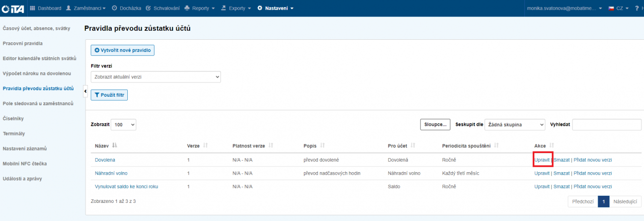Focus the Vyhledat search field
644x221 pixels.
[606, 124]
